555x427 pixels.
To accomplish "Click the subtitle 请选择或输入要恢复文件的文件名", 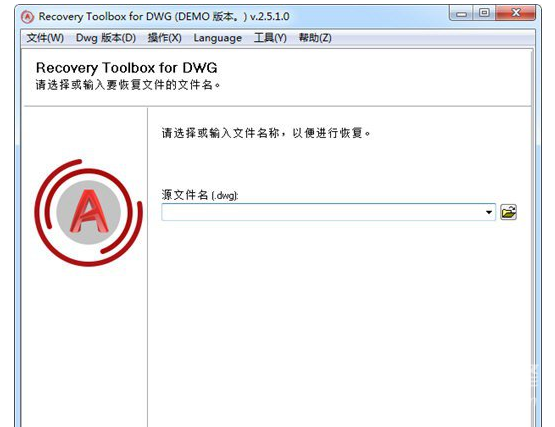I will [128, 85].
